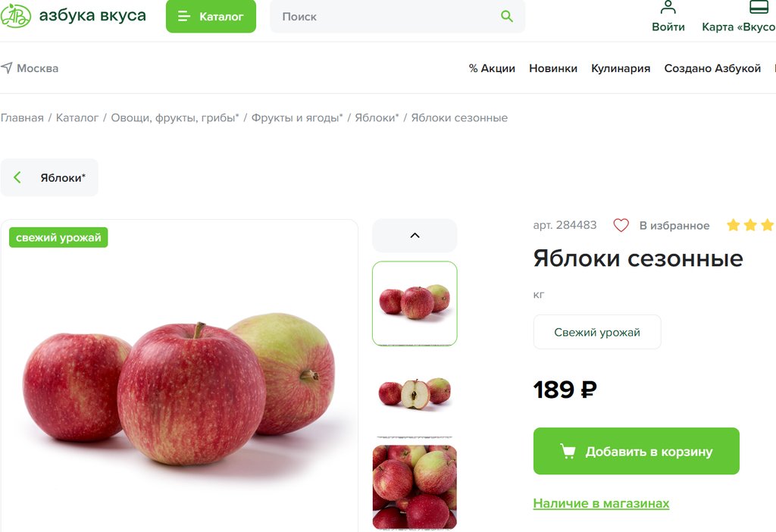
Task: Click the user profile icon above Войти
Action: pos(668,8)
